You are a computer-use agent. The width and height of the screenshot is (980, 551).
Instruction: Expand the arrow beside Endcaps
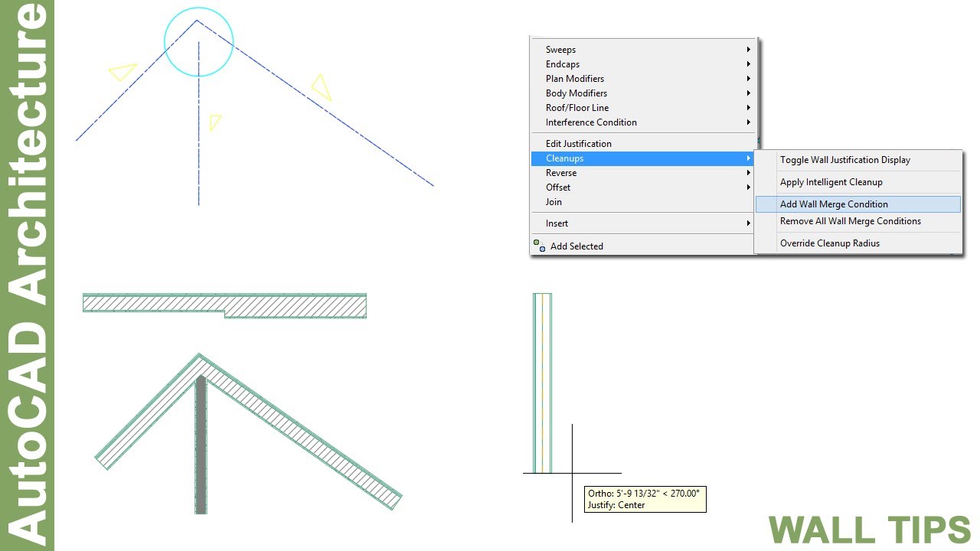749,64
